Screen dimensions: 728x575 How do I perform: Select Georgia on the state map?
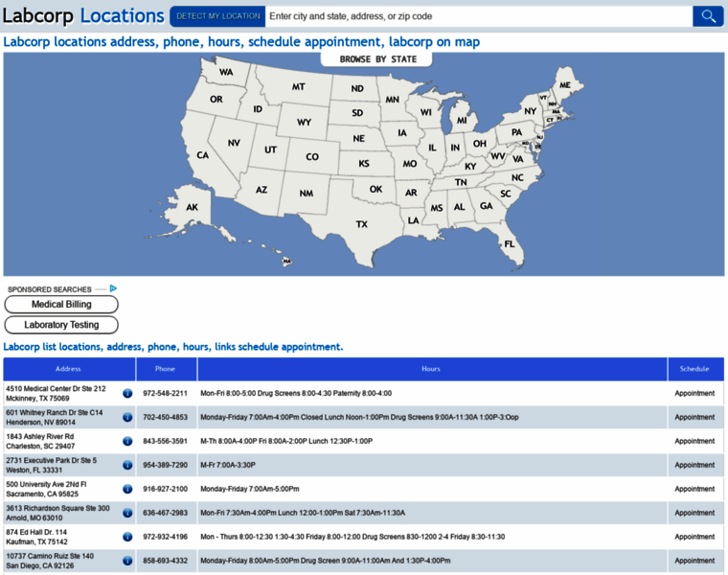tap(486, 205)
